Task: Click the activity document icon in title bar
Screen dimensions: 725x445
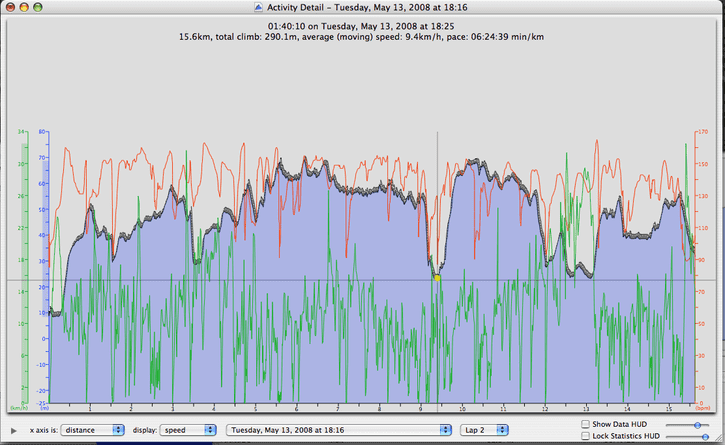Action: coord(258,7)
